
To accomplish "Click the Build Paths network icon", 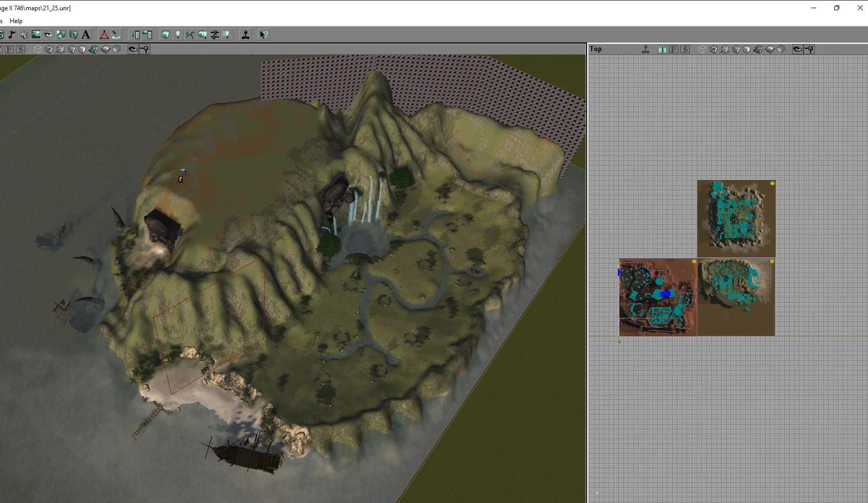I will pyautogui.click(x=190, y=35).
